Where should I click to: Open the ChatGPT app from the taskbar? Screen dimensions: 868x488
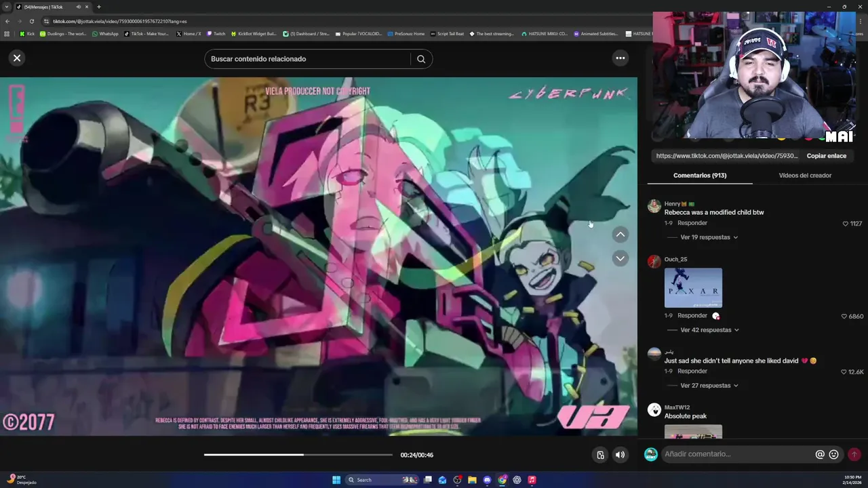pyautogui.click(x=517, y=480)
